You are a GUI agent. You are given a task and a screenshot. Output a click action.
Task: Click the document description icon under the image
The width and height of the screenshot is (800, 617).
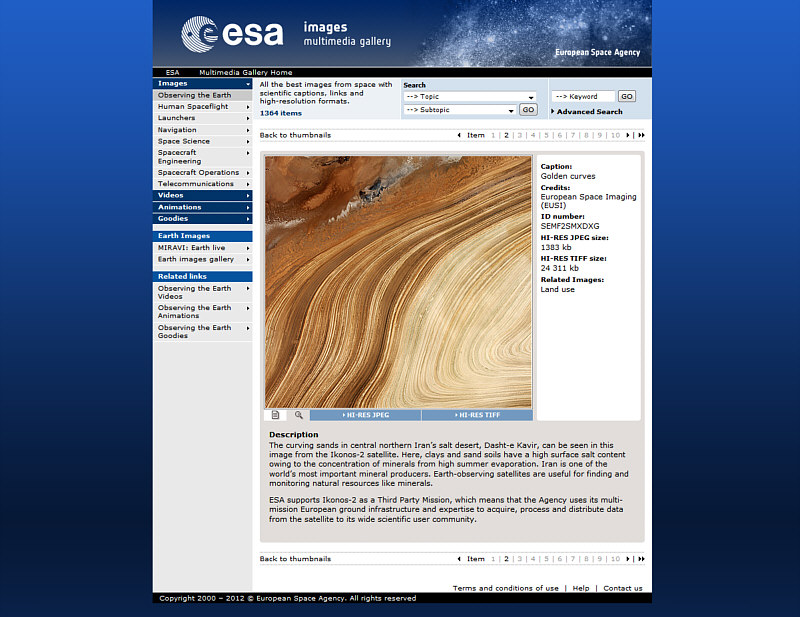[276, 415]
